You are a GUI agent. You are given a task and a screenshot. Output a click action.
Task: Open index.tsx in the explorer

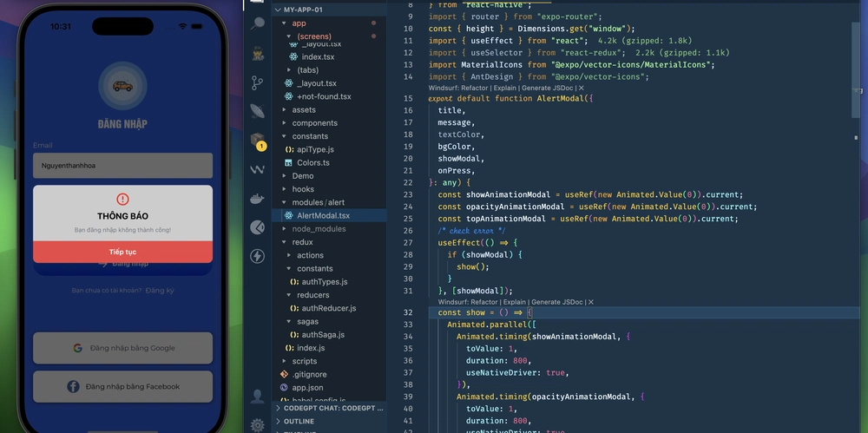[318, 57]
